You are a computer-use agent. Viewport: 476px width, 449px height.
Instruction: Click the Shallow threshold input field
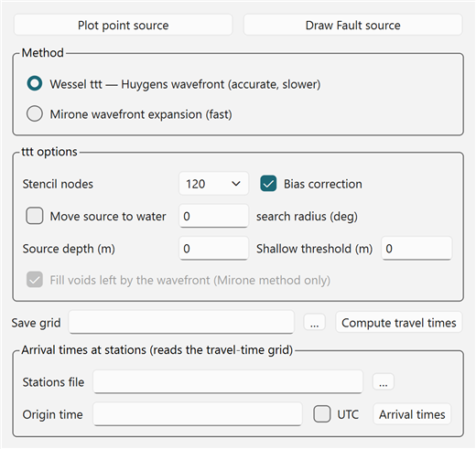click(416, 249)
